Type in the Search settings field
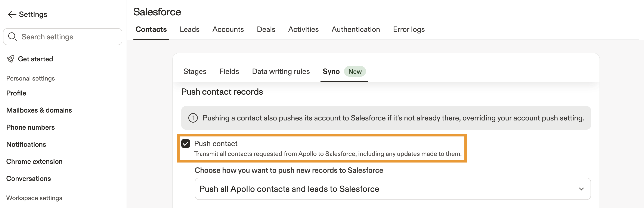Screen dimensions: 644x208 [x=68, y=37]
